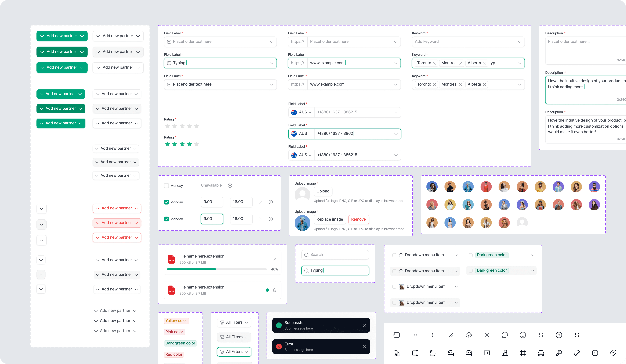
Task: Click the Upload button
Action: click(x=323, y=191)
